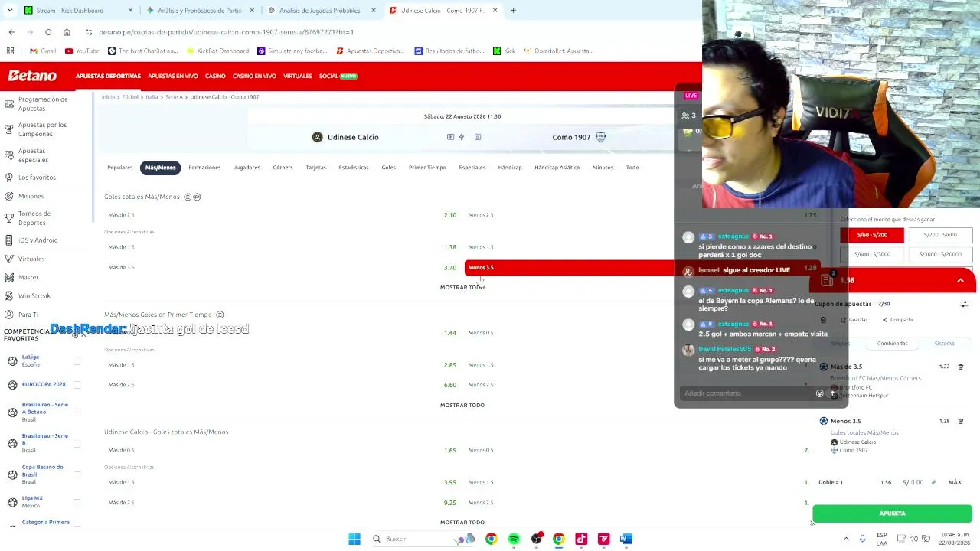Open the Gmail bookmark
The image size is (980, 551).
pos(43,51)
